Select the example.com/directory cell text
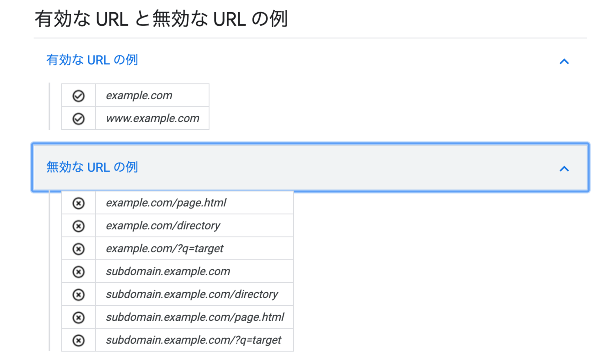This screenshot has width=600, height=364. (163, 226)
